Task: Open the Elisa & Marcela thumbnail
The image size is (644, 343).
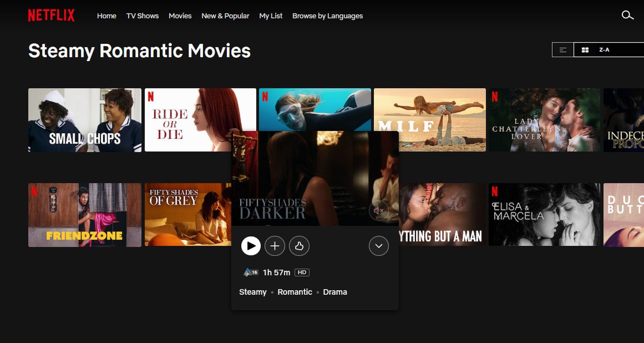Action: (x=544, y=215)
